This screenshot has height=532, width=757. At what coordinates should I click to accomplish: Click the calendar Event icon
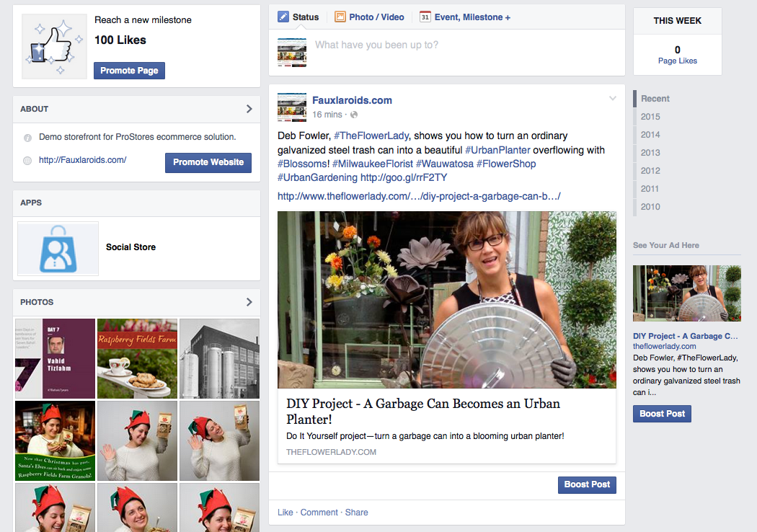coord(425,17)
